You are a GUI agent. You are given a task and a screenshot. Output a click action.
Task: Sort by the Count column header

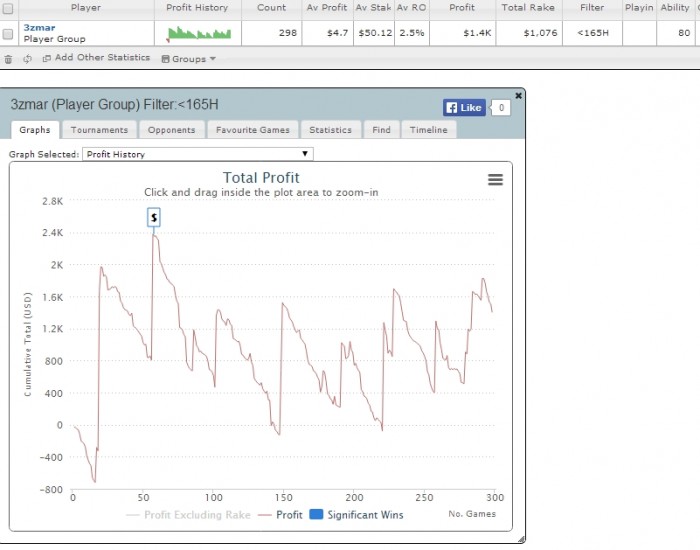point(271,8)
